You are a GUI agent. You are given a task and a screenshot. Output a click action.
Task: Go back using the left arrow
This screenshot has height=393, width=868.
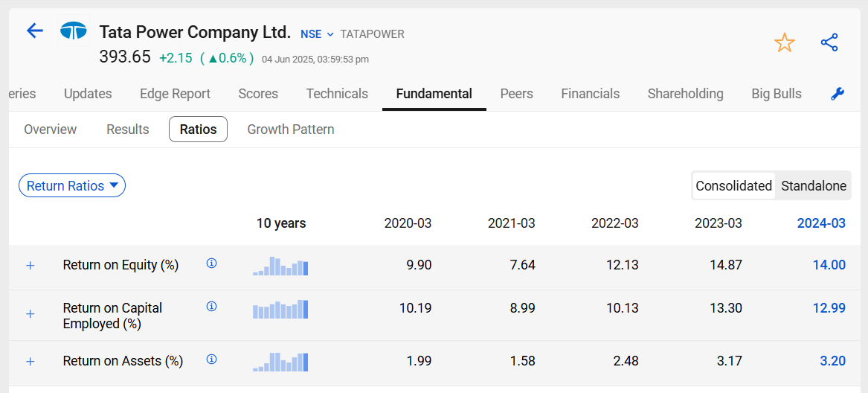coord(34,31)
